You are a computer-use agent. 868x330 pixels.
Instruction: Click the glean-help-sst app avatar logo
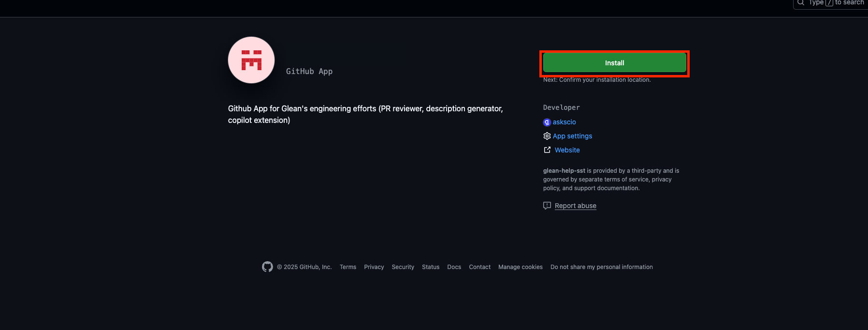pos(251,60)
